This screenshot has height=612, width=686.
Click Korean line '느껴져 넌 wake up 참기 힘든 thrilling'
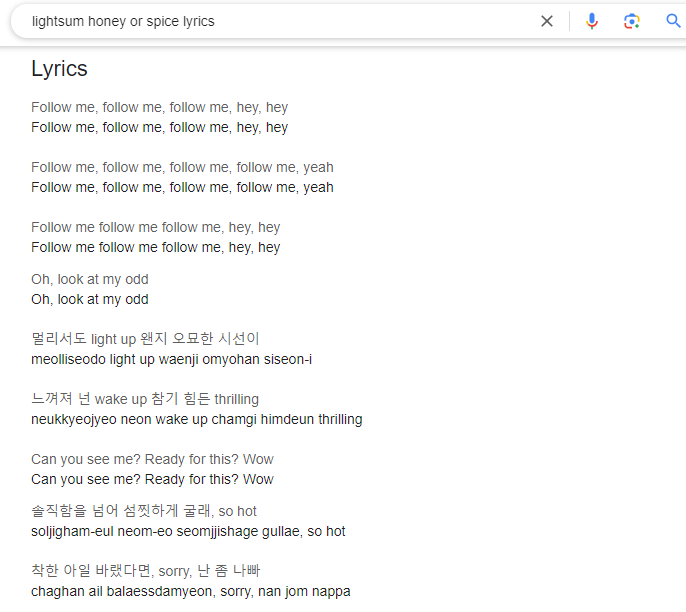[x=145, y=399]
